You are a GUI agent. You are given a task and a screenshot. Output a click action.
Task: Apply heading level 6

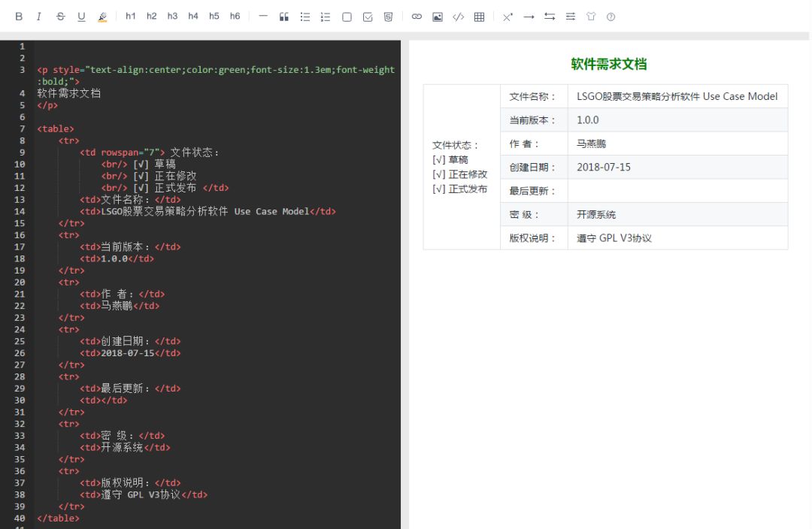coord(235,16)
